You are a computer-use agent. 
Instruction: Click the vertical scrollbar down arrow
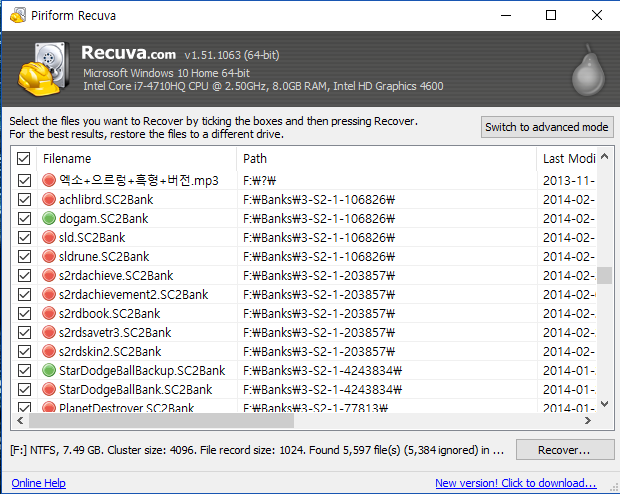point(604,404)
